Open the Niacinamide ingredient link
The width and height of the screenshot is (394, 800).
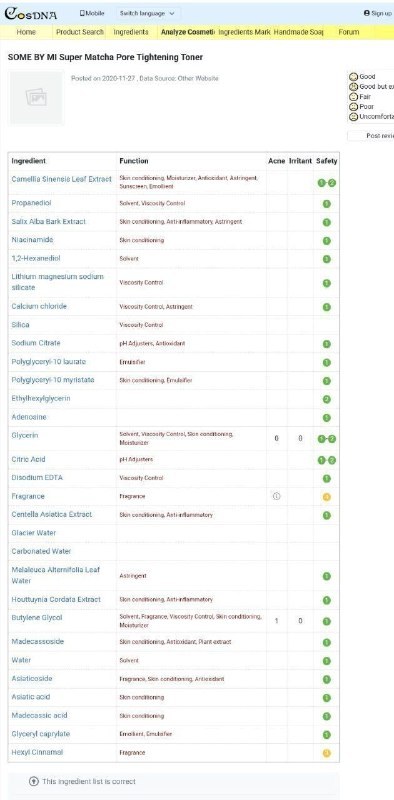click(x=32, y=240)
